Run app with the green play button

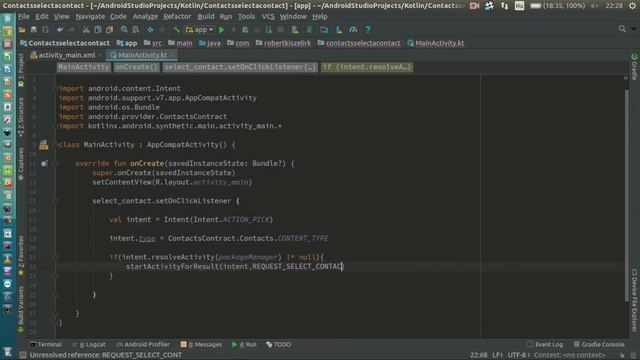pyautogui.click(x=222, y=30)
